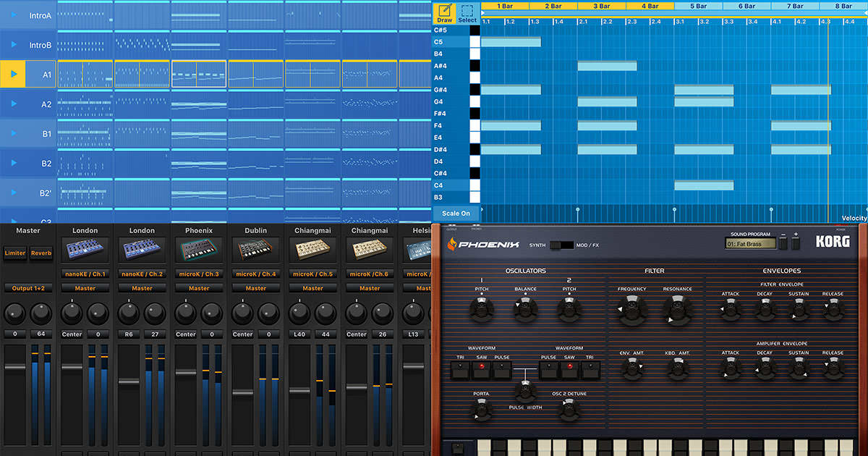The height and width of the screenshot is (456, 868).
Task: Toggle the Scale On button
Action: (456, 214)
